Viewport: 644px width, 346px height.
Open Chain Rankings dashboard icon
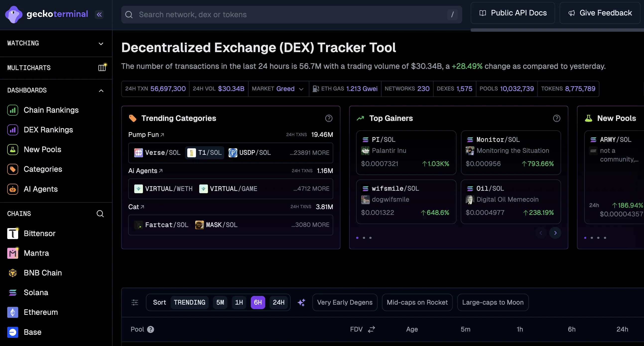(x=13, y=110)
